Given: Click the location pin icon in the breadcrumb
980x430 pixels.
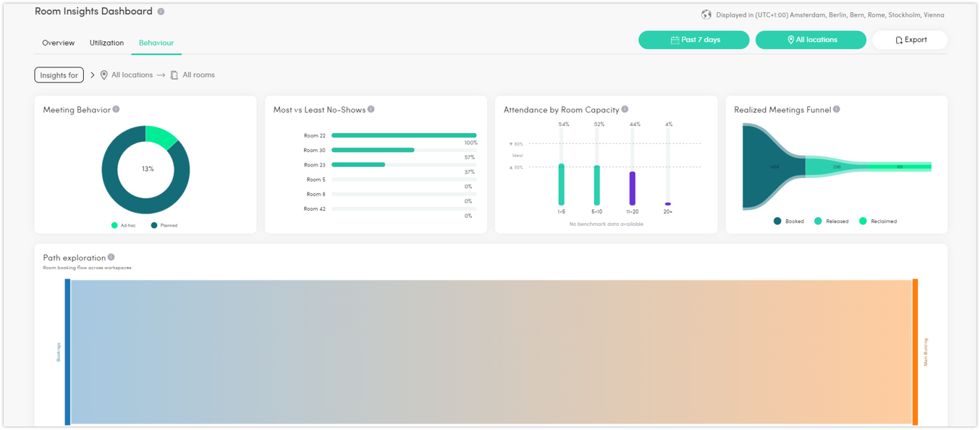Looking at the screenshot, I should click(x=104, y=75).
